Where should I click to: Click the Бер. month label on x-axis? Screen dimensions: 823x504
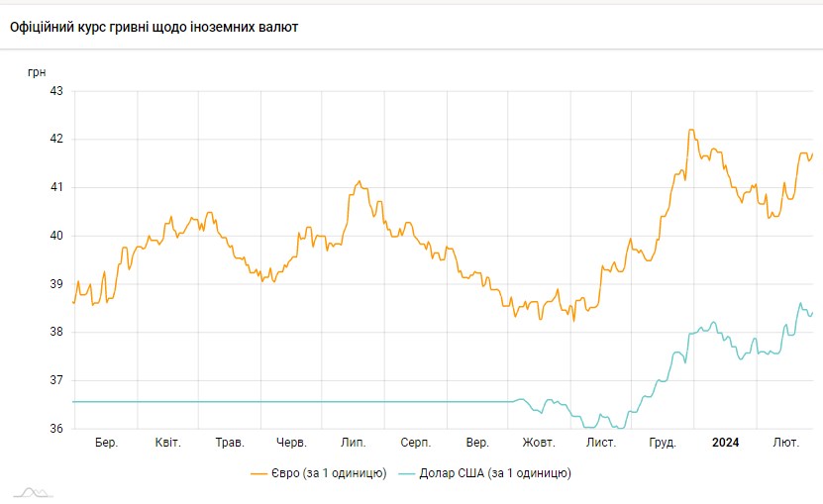click(107, 443)
